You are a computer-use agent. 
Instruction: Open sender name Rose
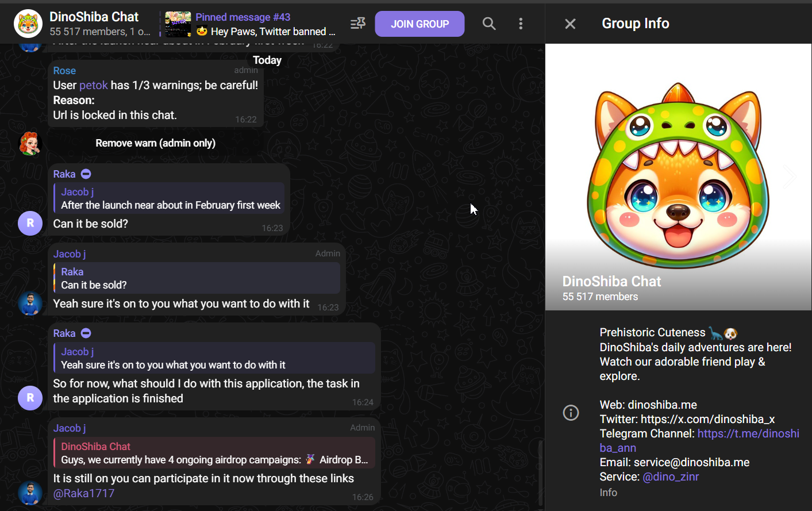64,71
